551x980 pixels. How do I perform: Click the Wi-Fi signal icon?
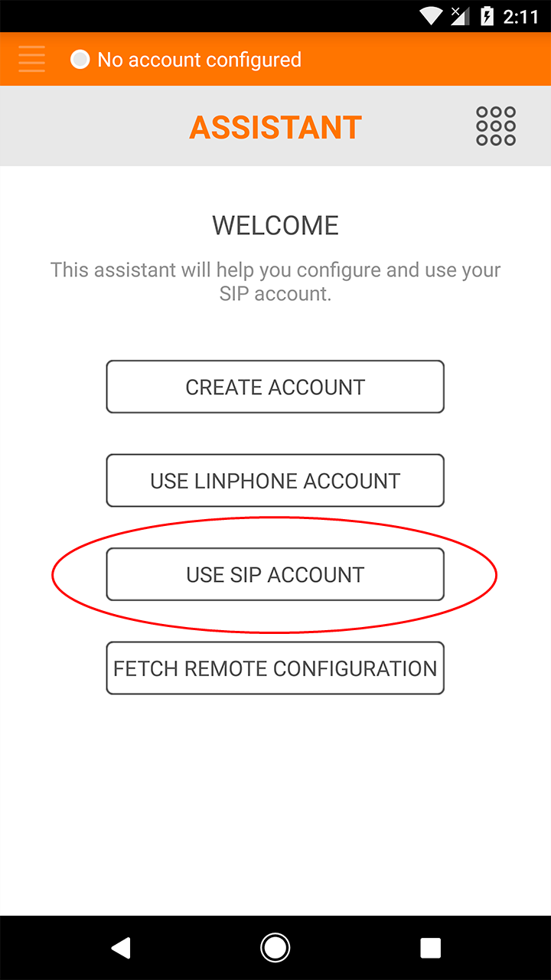[x=432, y=16]
